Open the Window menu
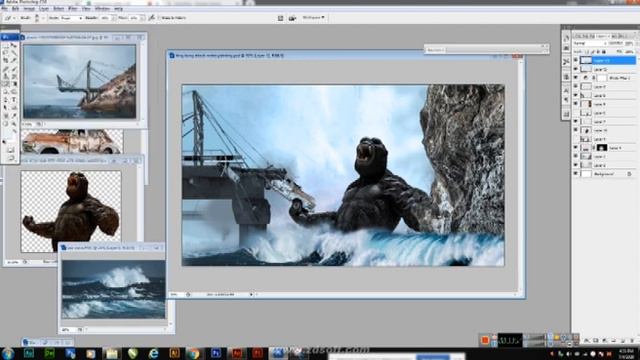 102,8
